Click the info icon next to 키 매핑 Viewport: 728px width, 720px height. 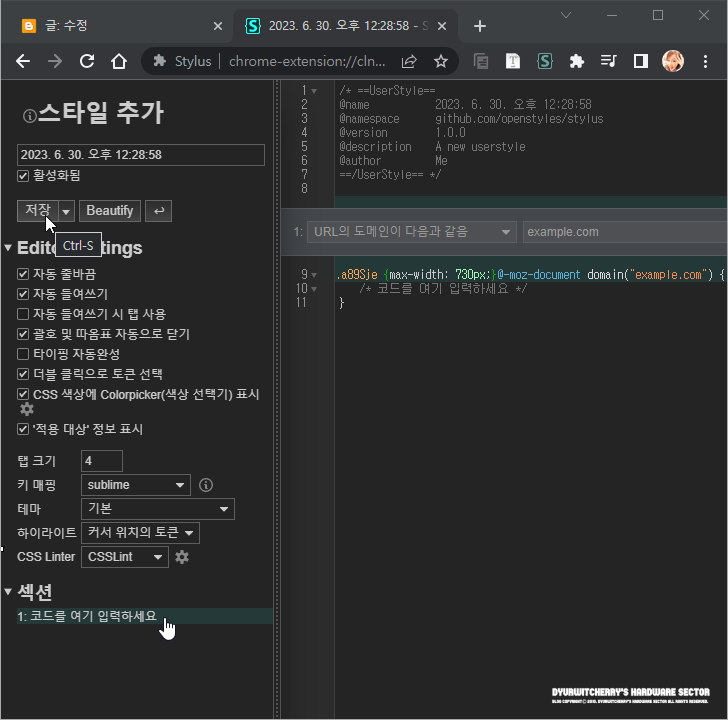[x=206, y=485]
